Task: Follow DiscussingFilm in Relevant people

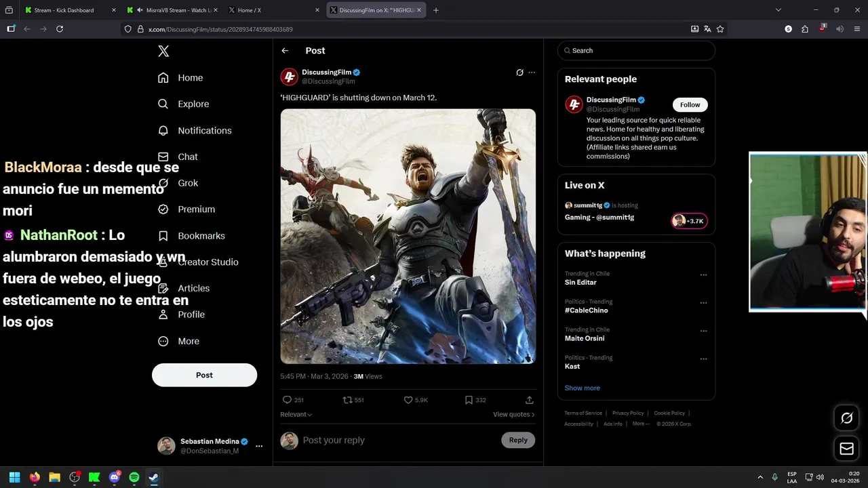Action: [x=690, y=104]
